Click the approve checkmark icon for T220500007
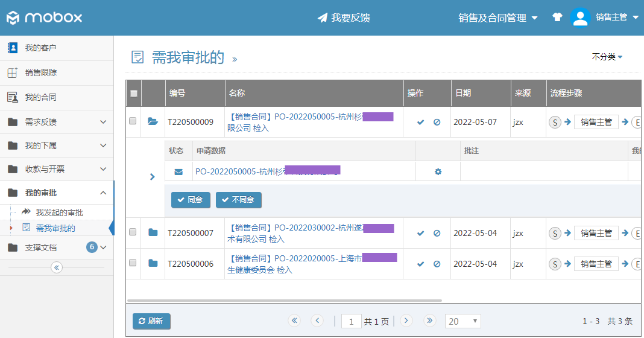 pyautogui.click(x=421, y=233)
